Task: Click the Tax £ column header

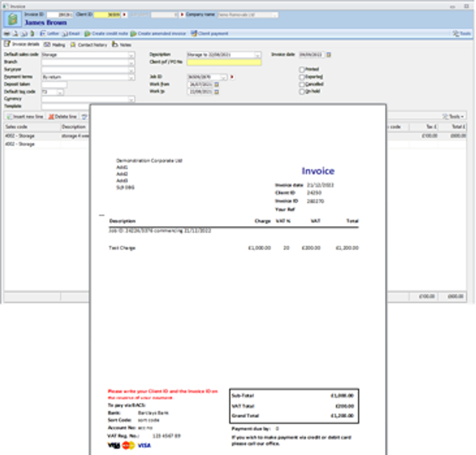Action: [x=424, y=127]
